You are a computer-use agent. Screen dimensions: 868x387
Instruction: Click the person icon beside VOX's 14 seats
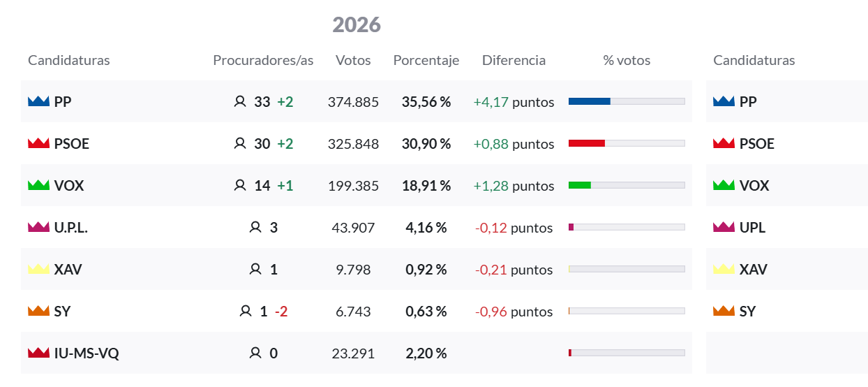[x=240, y=186]
